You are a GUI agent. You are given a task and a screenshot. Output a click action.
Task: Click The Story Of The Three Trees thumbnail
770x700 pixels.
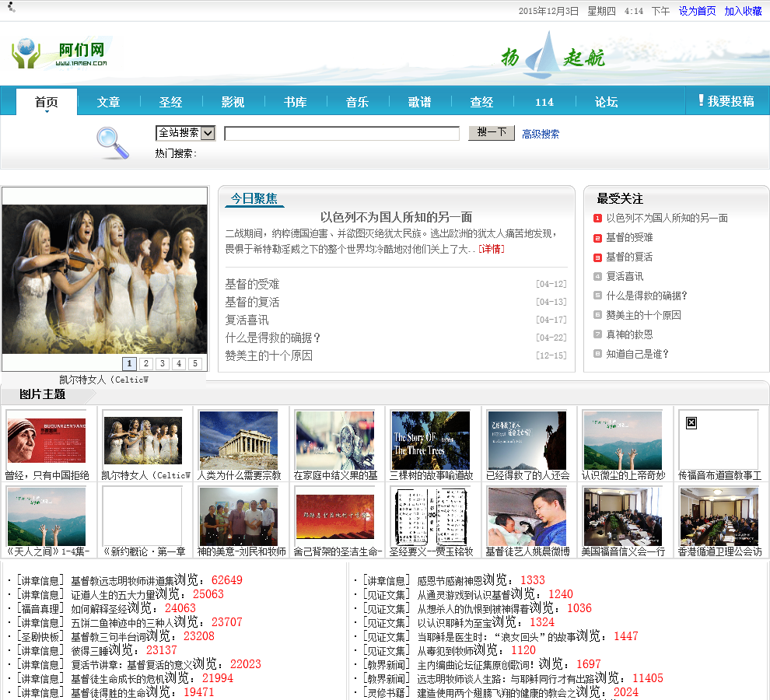431,440
